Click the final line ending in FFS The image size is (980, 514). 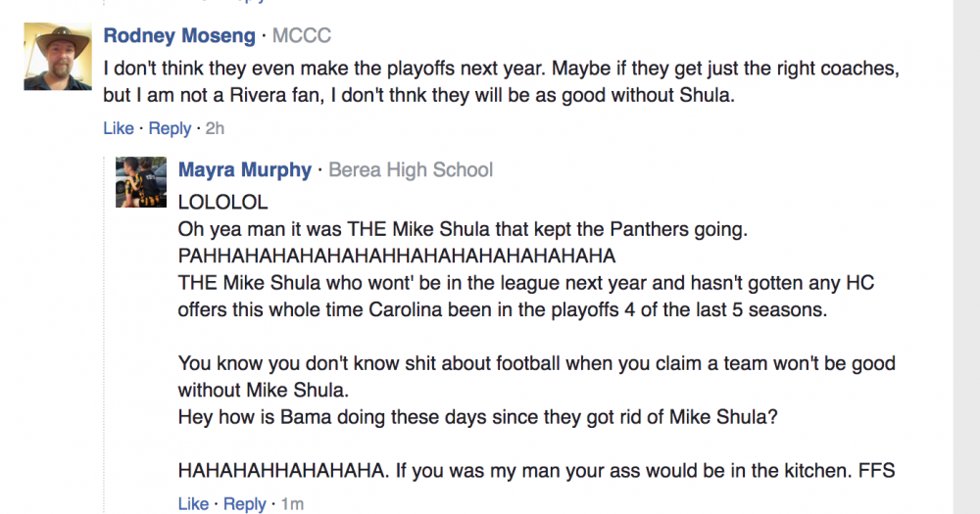pos(536,470)
